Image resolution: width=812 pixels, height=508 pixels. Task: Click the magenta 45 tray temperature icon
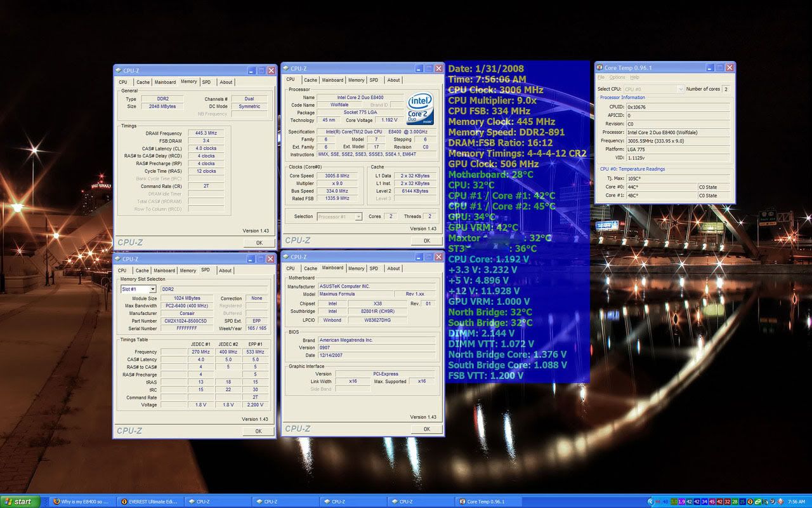click(712, 502)
